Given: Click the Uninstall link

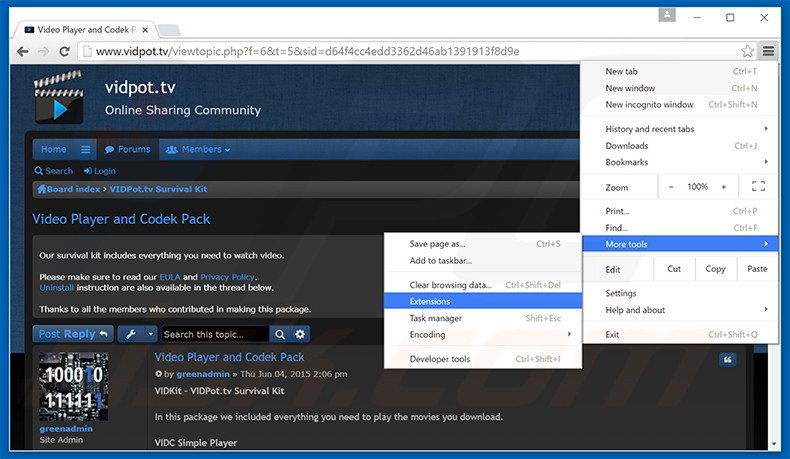Looking at the screenshot, I should point(56,288).
